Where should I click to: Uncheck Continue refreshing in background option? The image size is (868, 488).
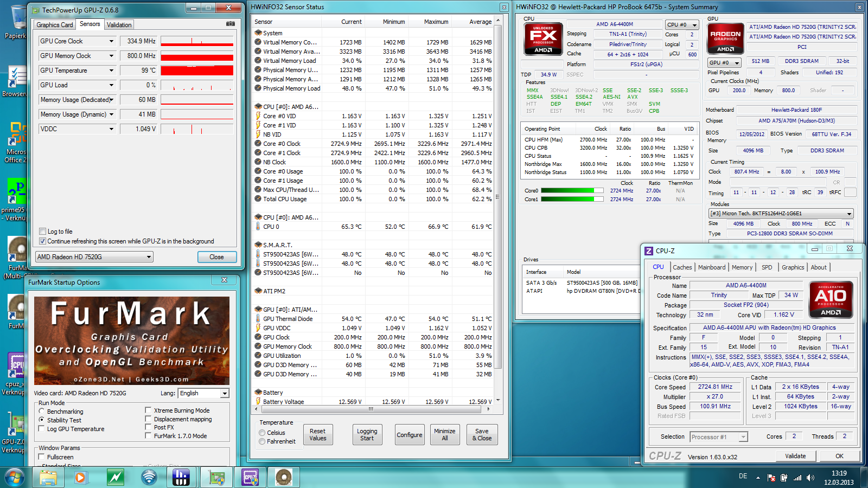click(x=42, y=241)
